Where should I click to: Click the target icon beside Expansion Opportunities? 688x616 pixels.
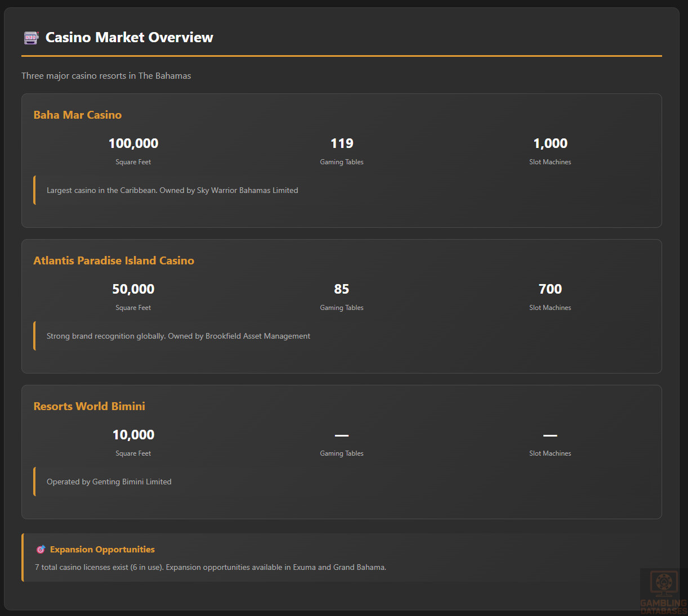point(41,550)
